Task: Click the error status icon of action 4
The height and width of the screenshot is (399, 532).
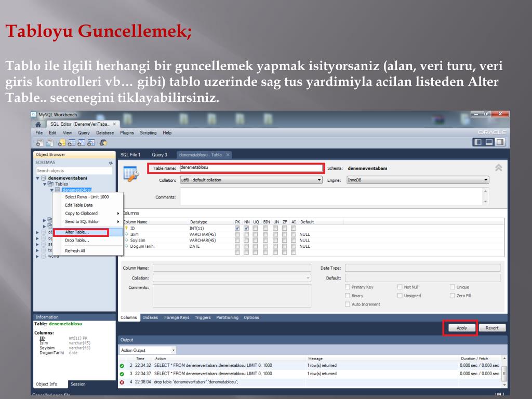Action: pyautogui.click(x=122, y=382)
